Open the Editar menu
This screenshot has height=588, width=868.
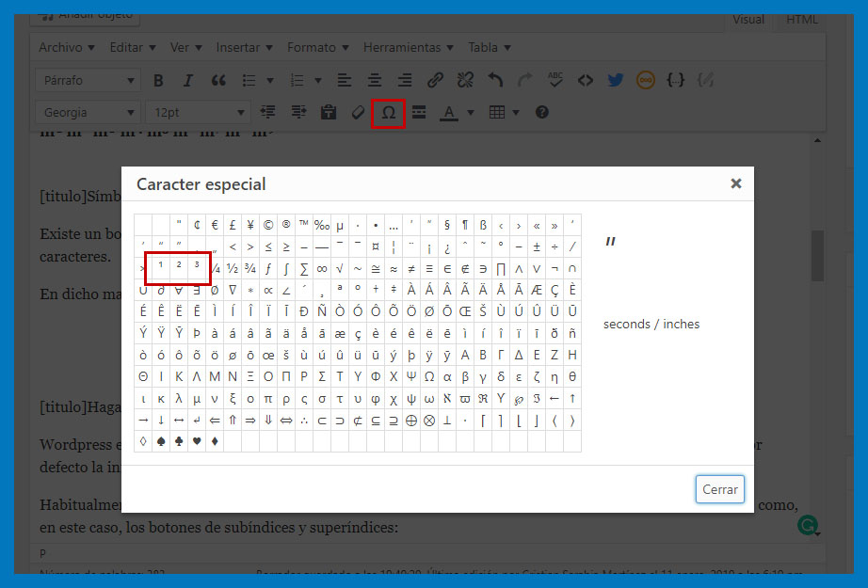pyautogui.click(x=133, y=48)
